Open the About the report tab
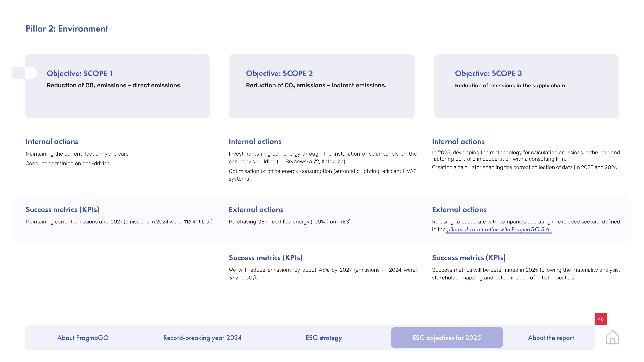Viewport: 644px width, 362px height. coord(551,338)
